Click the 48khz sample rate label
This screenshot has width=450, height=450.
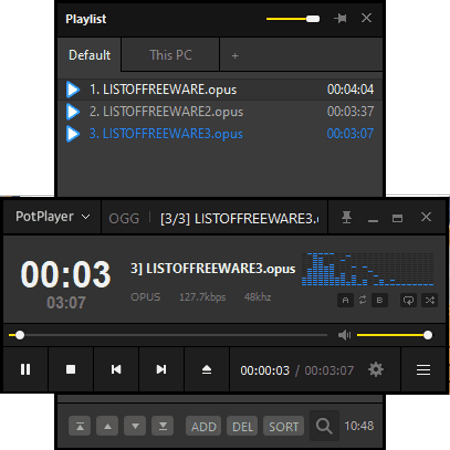tap(257, 297)
